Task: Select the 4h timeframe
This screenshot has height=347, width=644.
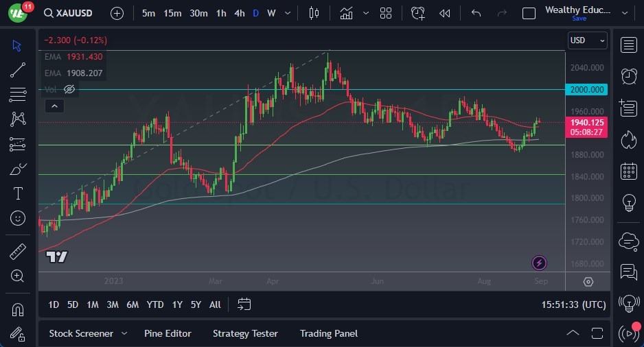Action: [x=239, y=13]
